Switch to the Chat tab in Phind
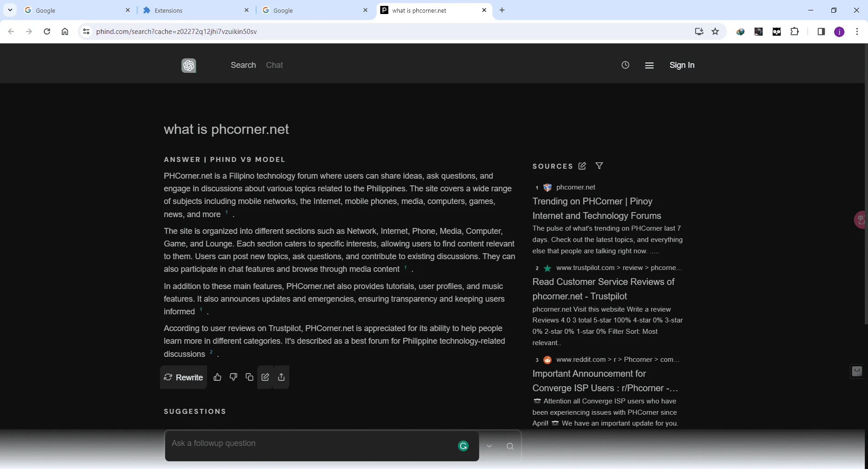Viewport: 868px width, 469px height. 274,65
